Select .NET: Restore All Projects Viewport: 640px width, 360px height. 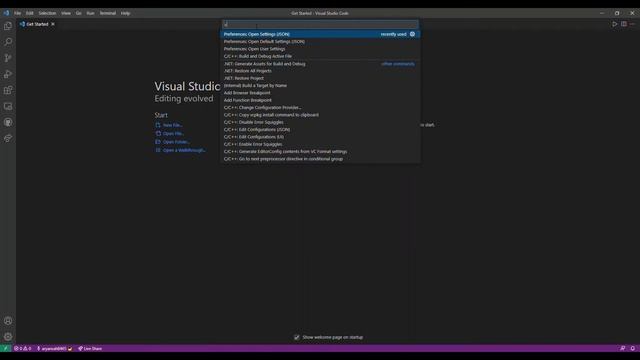tap(320, 71)
